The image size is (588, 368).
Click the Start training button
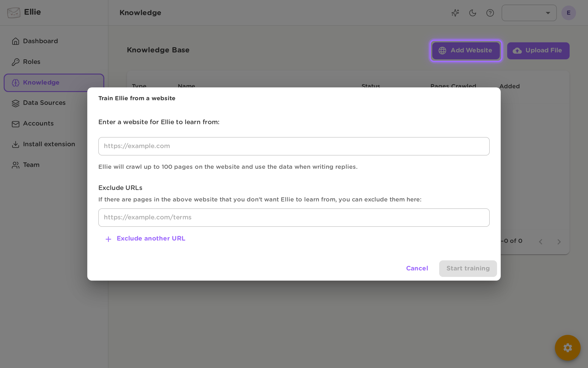point(468,268)
